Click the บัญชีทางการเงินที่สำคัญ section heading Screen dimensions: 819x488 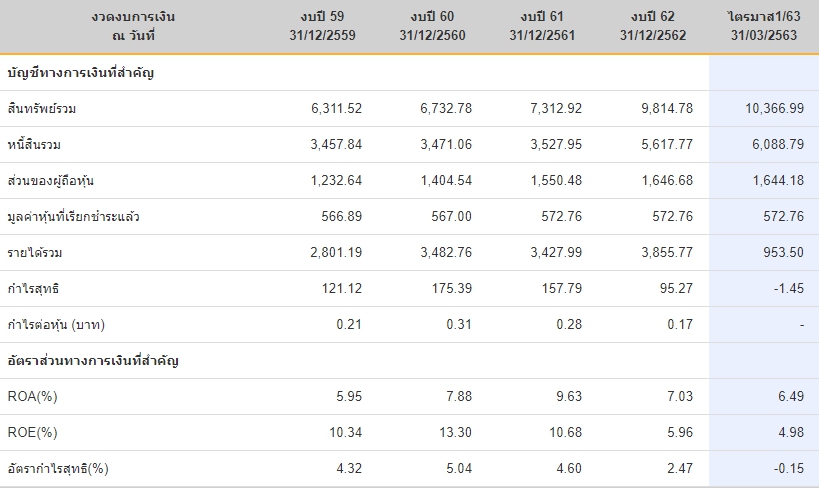pyautogui.click(x=80, y=73)
